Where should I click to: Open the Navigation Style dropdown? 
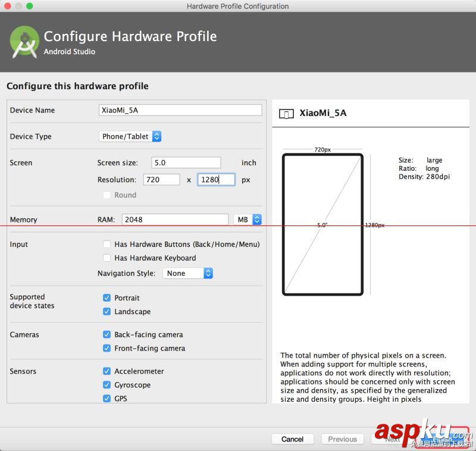[187, 273]
